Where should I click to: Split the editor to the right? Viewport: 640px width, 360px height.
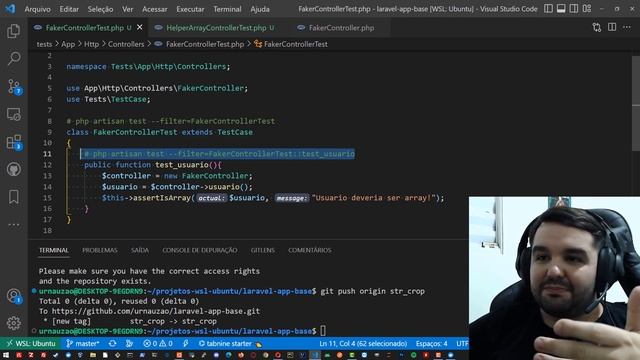coord(612,28)
